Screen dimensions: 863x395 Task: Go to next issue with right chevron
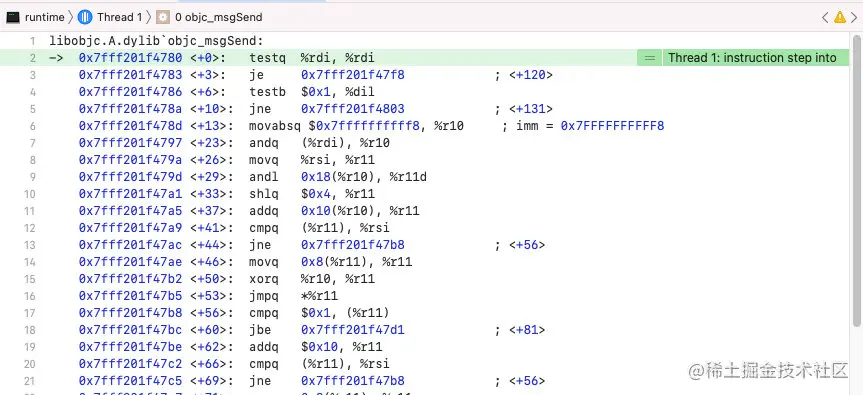click(854, 17)
